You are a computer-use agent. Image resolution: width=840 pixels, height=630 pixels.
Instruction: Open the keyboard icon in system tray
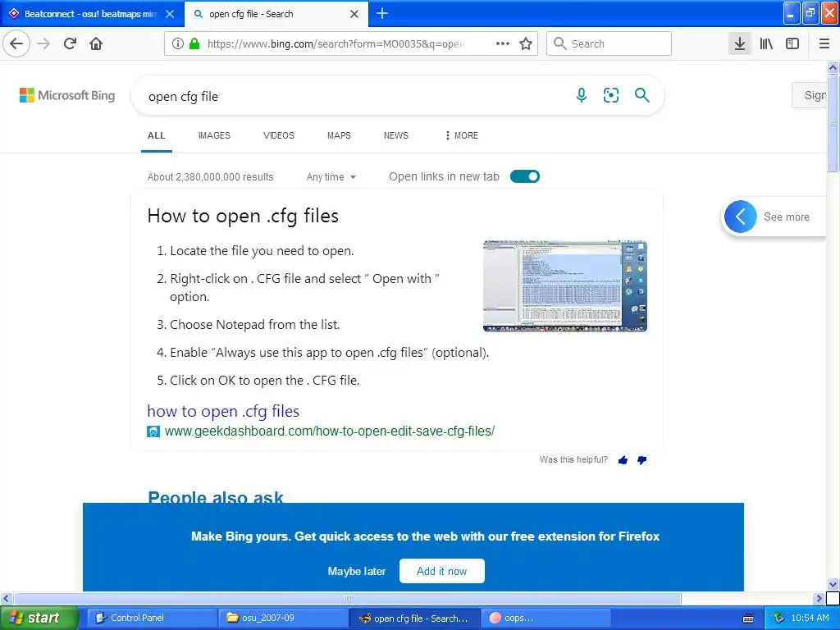coord(748,619)
